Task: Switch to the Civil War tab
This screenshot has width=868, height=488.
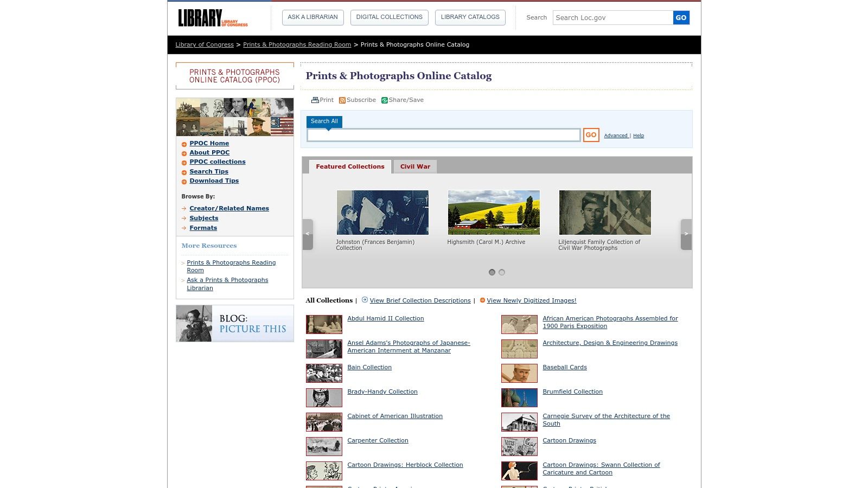Action: point(415,166)
